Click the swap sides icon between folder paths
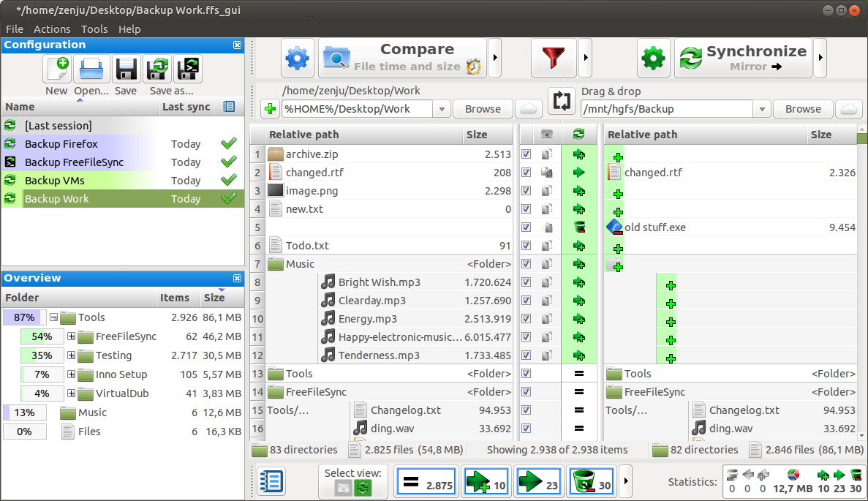The width and height of the screenshot is (868, 501). 562,102
